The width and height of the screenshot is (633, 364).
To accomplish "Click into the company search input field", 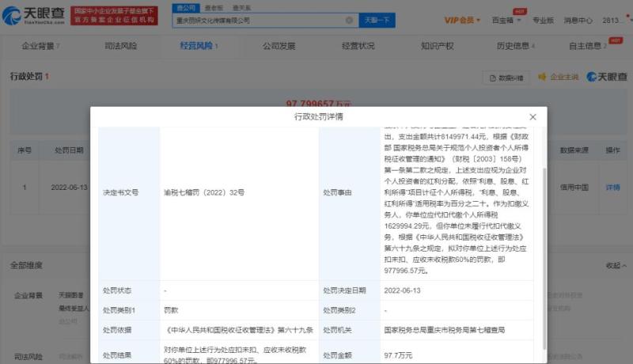I will (x=257, y=20).
